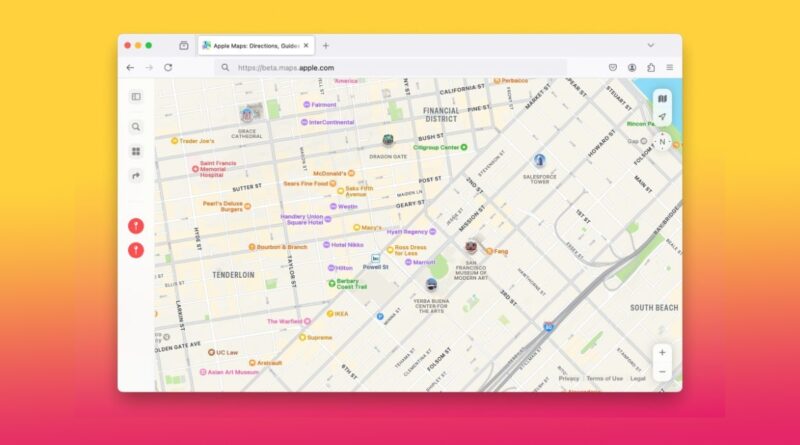800x445 pixels.
Task: Open the map mode selector button
Action: coord(661,98)
